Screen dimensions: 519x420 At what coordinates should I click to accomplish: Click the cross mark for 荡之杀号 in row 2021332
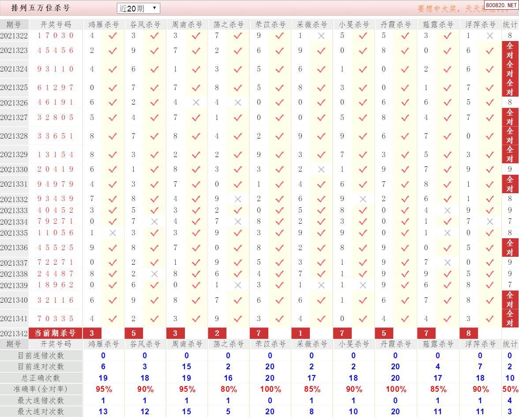point(237,199)
